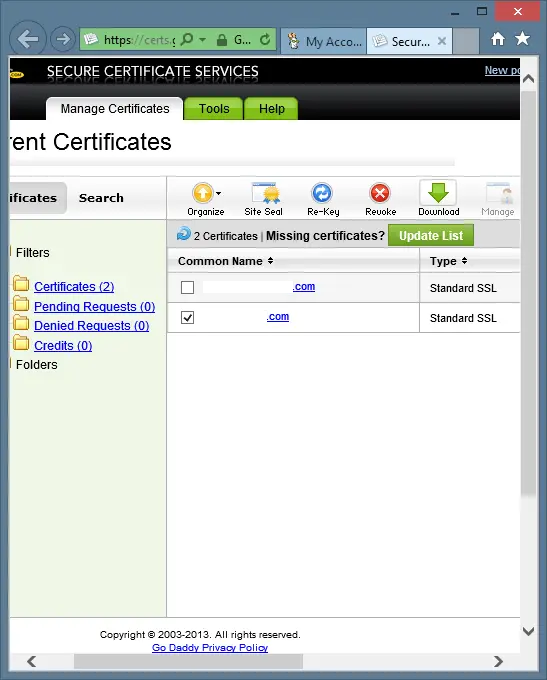Switch to the My Account browser tab

(324, 41)
